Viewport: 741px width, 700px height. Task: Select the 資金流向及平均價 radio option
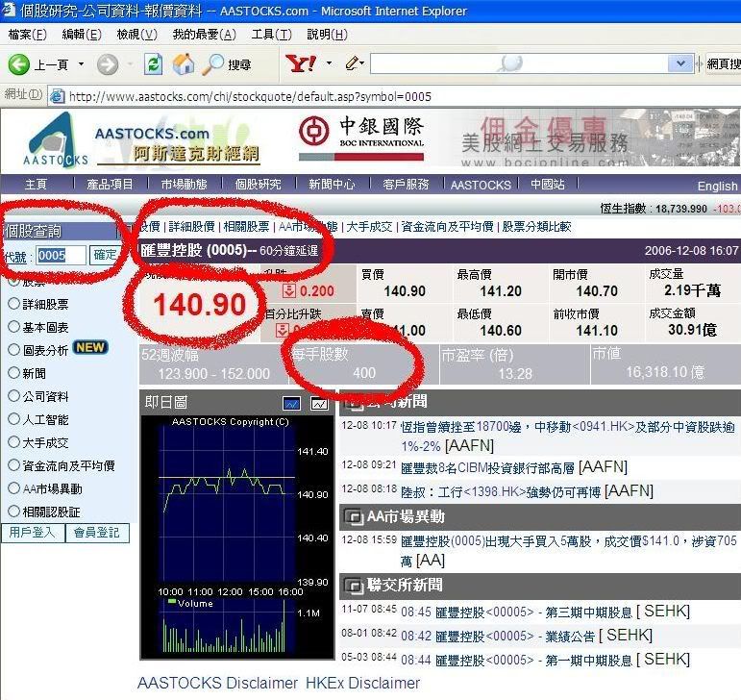click(x=14, y=465)
